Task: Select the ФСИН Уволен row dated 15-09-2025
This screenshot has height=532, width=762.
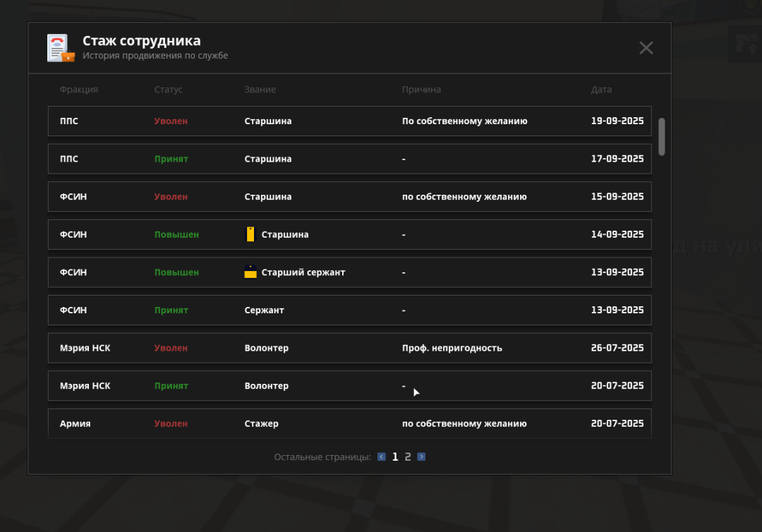Action: point(349,197)
